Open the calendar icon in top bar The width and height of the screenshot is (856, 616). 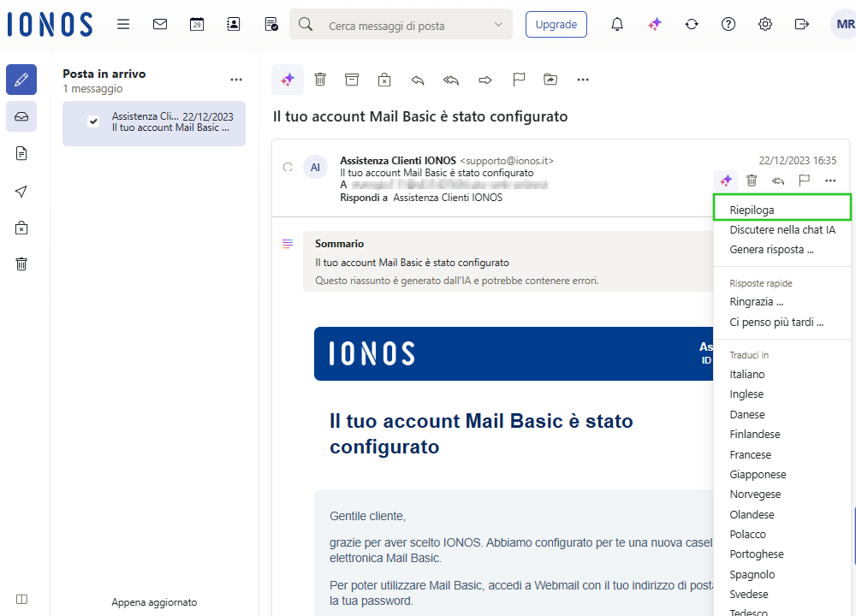pyautogui.click(x=197, y=24)
